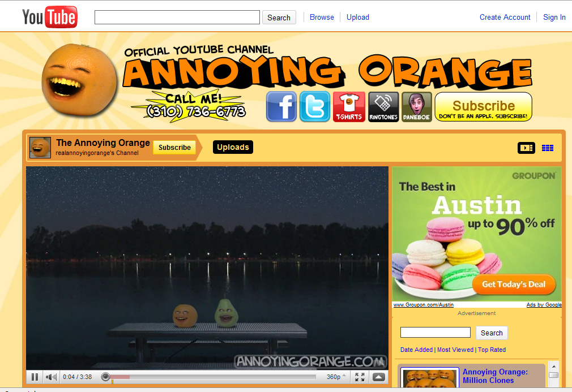Open the Ringtones phone icon
The width and height of the screenshot is (572, 392).
[x=383, y=107]
